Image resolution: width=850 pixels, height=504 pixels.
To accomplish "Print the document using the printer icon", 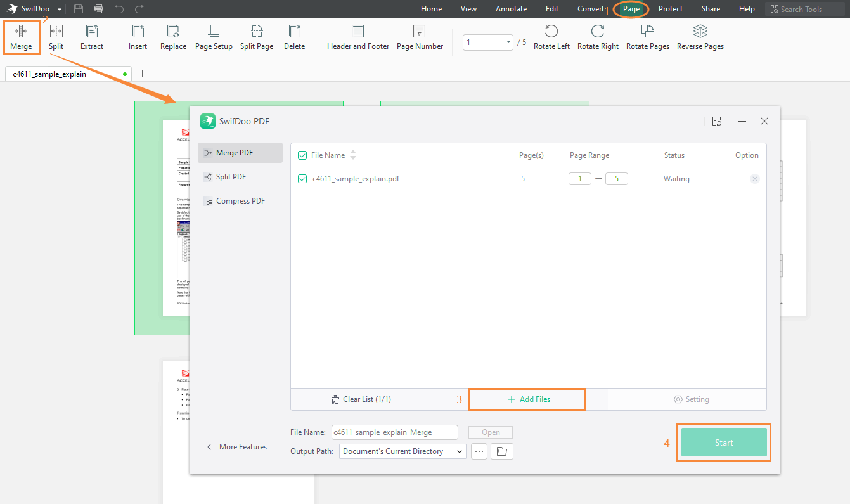I will click(x=99, y=9).
